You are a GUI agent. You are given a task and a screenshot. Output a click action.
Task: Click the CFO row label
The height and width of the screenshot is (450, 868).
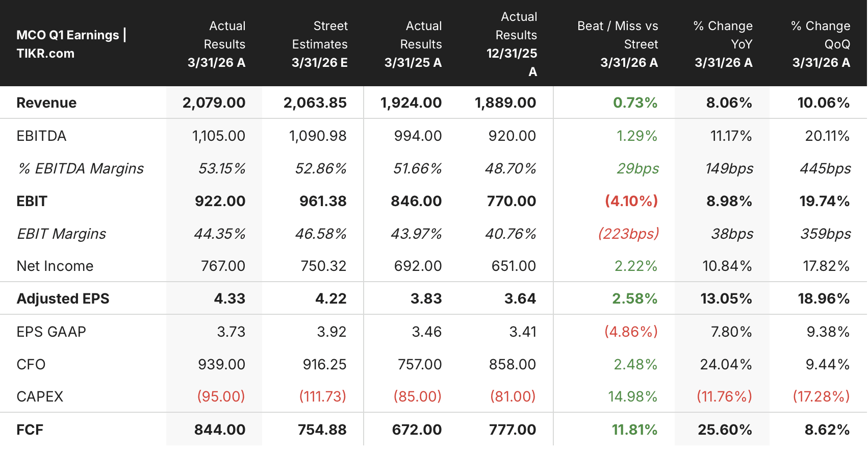(31, 364)
